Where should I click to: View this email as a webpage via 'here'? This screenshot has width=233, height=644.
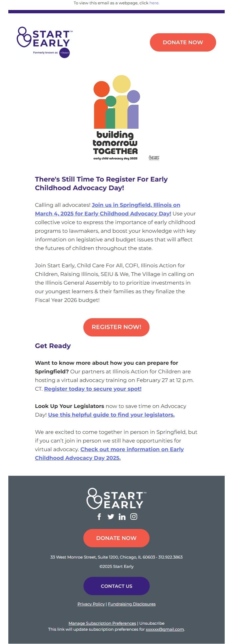(x=154, y=3)
